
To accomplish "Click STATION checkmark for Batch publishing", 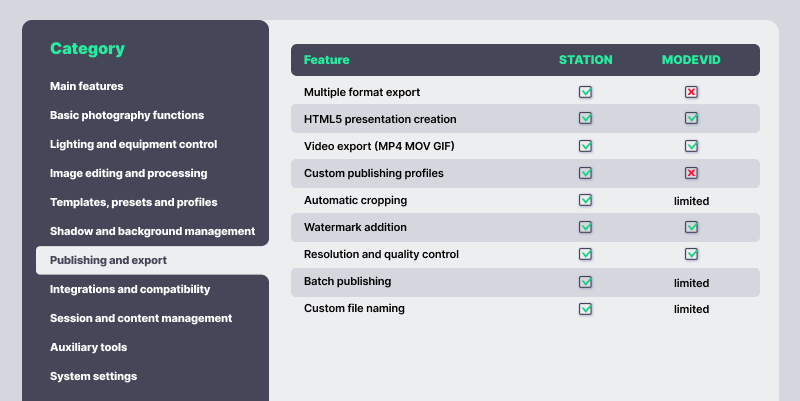I will (586, 282).
